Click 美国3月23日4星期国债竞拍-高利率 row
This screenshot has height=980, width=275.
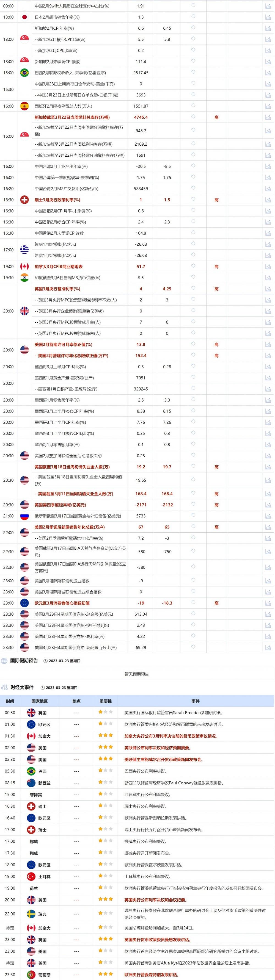coord(137,636)
